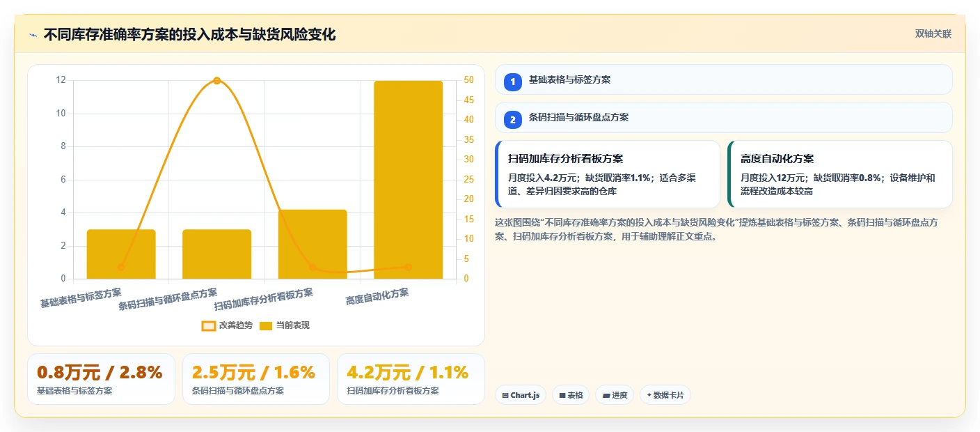Click the numbered badge 2 icon
This screenshot has height=432, width=980.
[x=513, y=119]
